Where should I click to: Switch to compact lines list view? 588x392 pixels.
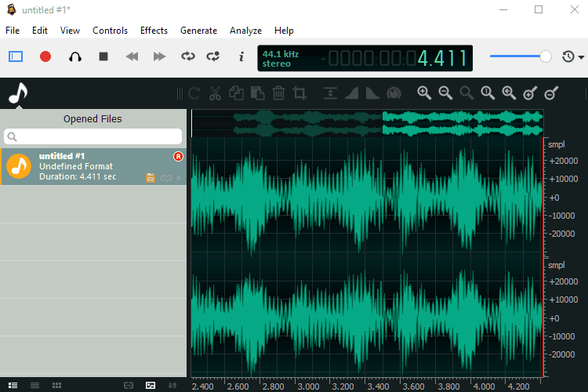pos(34,385)
